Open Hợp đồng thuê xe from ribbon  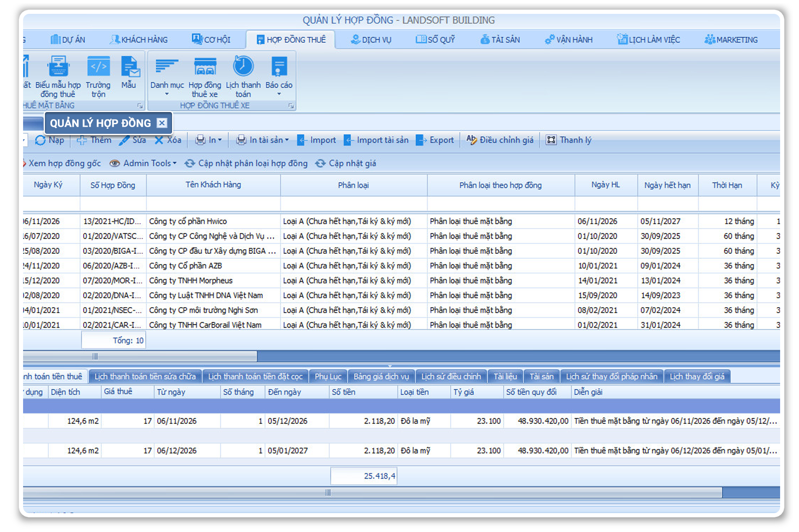205,67
